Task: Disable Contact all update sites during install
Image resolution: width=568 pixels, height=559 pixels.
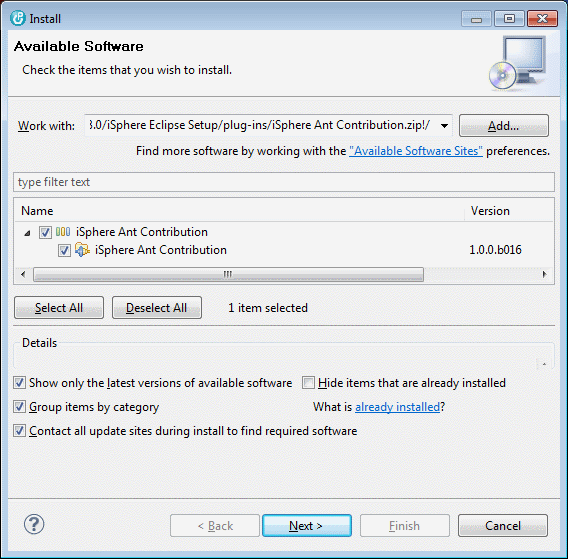Action: point(19,431)
